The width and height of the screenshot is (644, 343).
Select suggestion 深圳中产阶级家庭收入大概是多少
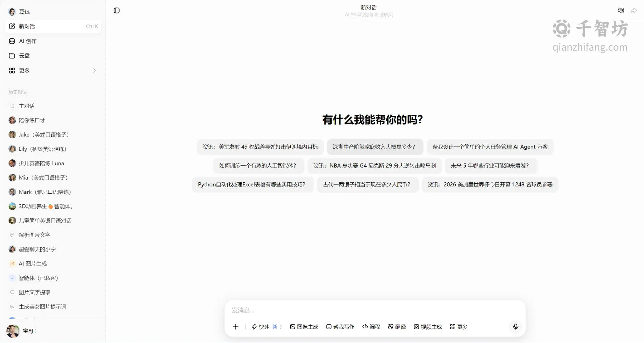(x=375, y=147)
